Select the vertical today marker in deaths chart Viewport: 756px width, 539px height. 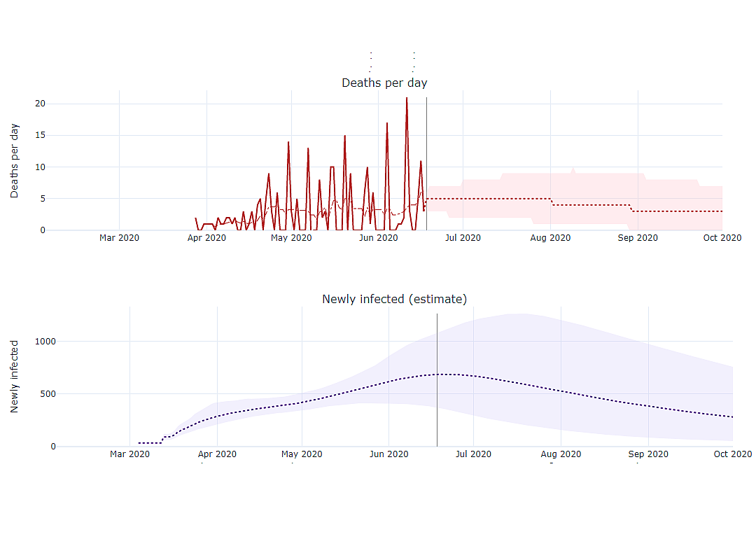(x=427, y=164)
